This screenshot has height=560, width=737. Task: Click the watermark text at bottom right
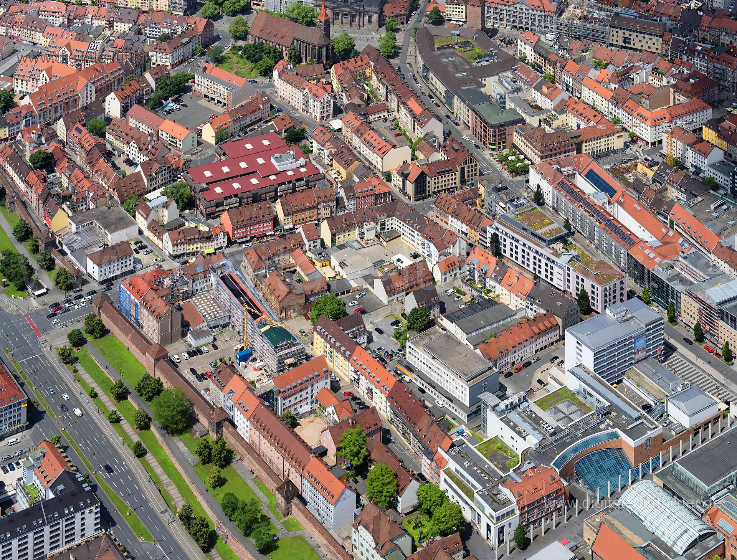click(x=626, y=503)
